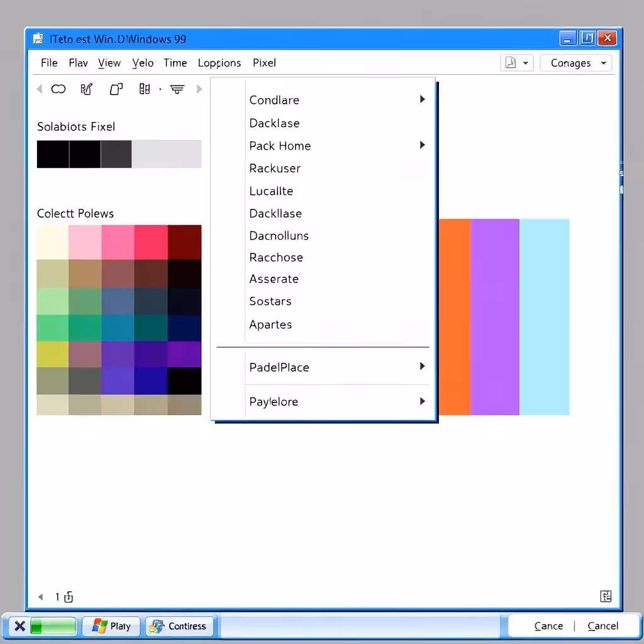
Task: Open the Flav menu
Action: pyautogui.click(x=79, y=63)
